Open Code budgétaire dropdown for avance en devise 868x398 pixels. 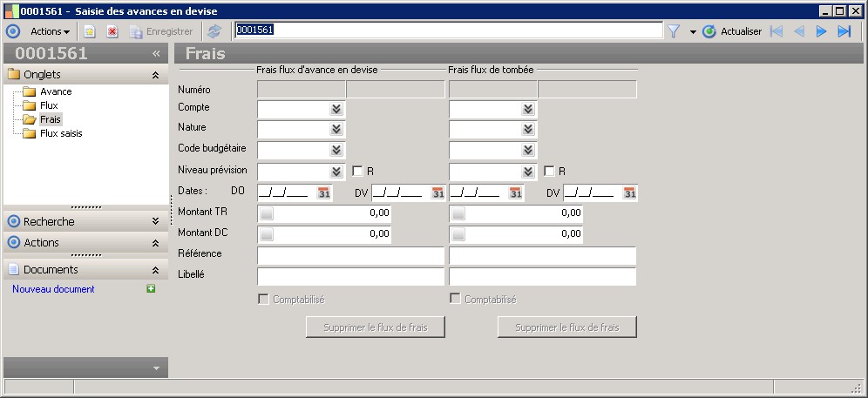(x=336, y=150)
